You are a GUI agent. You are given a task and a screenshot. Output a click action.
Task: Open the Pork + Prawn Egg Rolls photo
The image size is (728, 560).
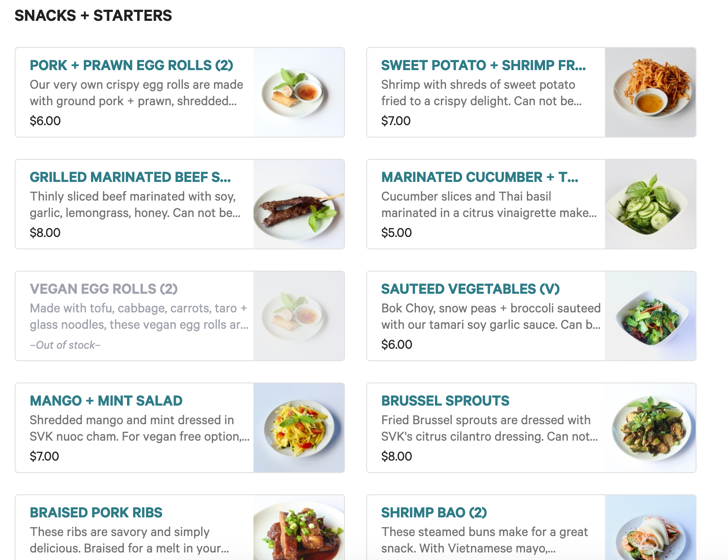pyautogui.click(x=299, y=92)
